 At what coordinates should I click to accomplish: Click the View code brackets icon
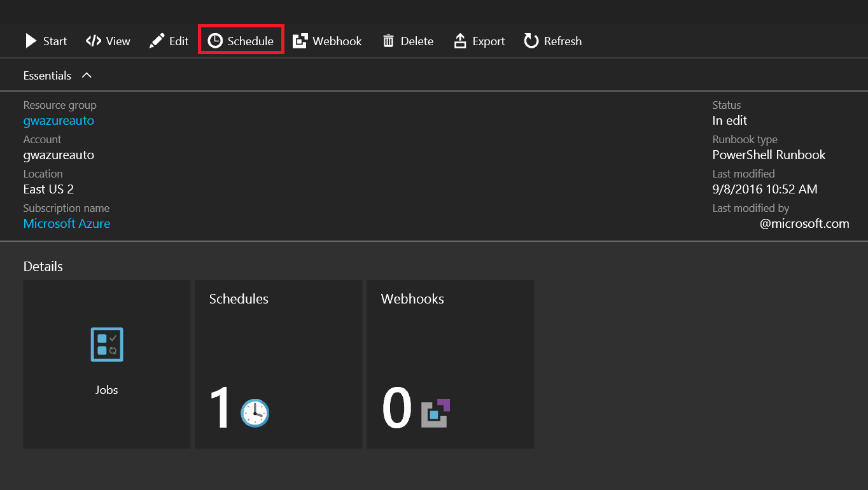point(94,41)
